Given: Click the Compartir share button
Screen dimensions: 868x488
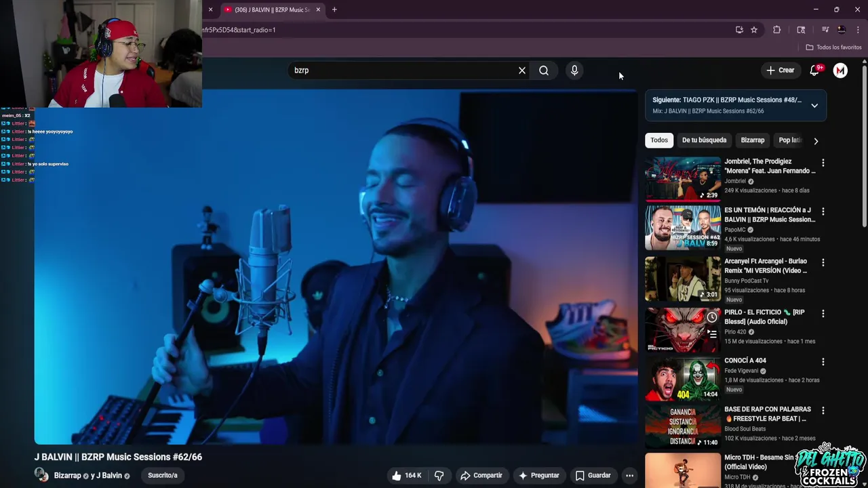Looking at the screenshot, I should coord(481,476).
